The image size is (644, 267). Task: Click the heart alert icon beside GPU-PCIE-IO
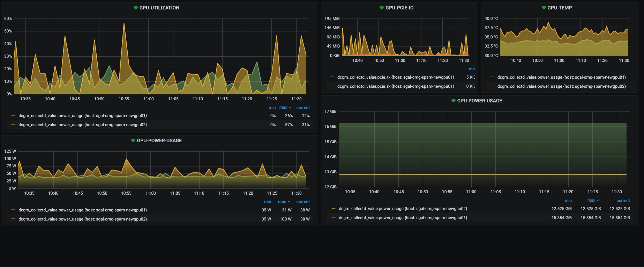click(x=382, y=8)
